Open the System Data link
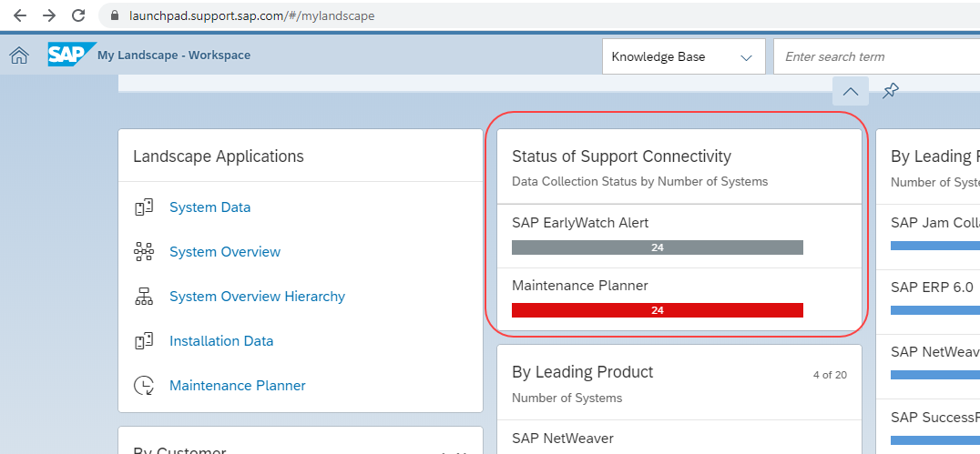980x454 pixels. pyautogui.click(x=210, y=207)
